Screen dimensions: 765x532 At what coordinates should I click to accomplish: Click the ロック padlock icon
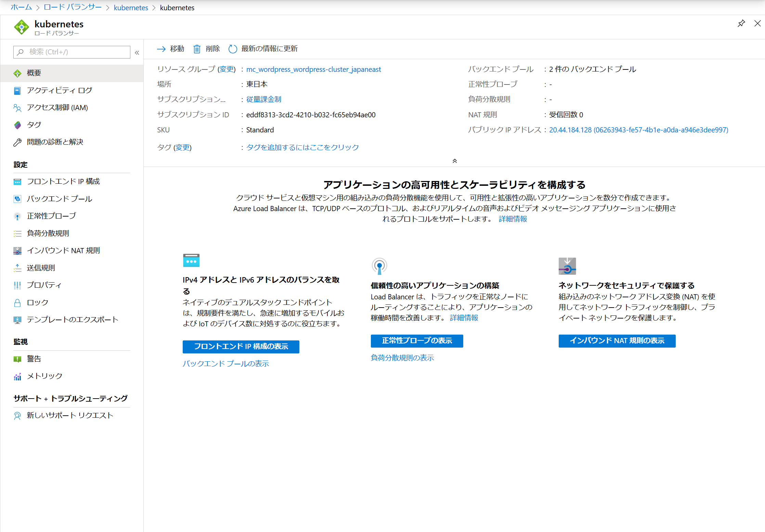click(17, 303)
